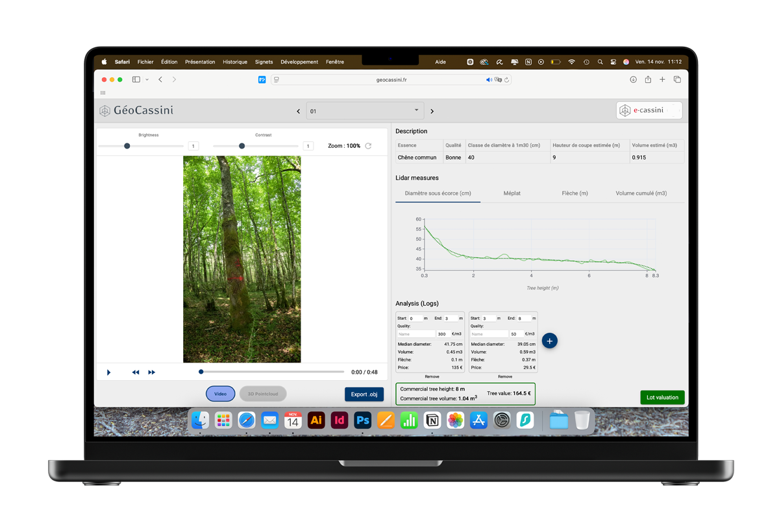The height and width of the screenshot is (532, 779).
Task: Click the blue plus icon to add a log
Action: click(x=549, y=341)
